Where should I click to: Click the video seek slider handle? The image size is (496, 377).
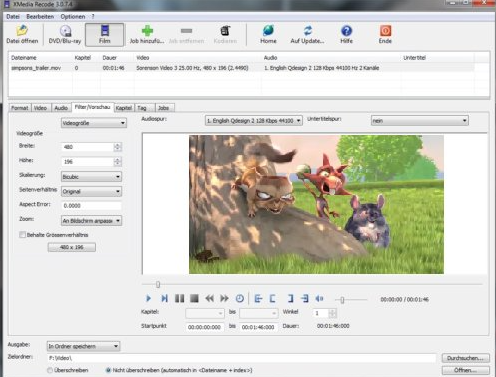point(158,284)
